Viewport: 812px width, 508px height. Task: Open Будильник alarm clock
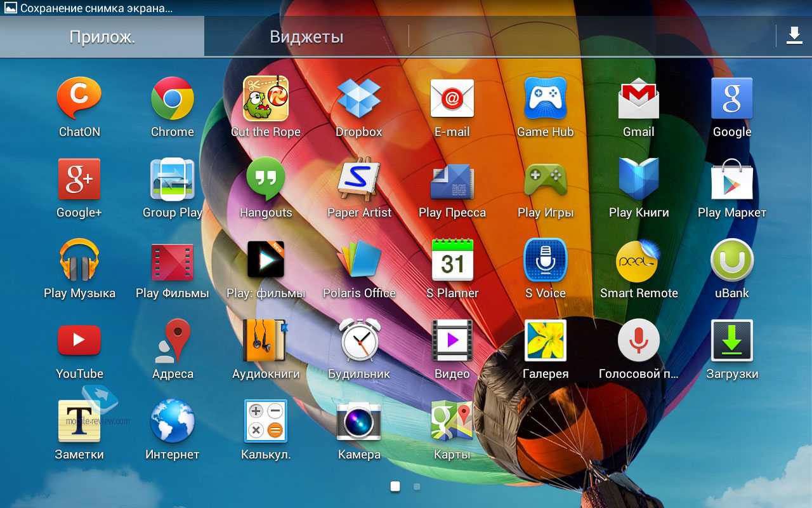(359, 340)
